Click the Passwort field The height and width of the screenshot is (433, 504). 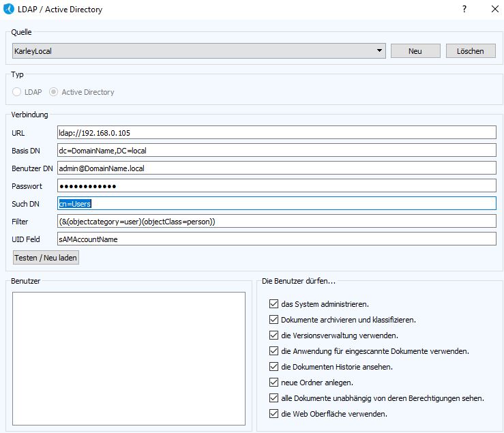(277, 185)
